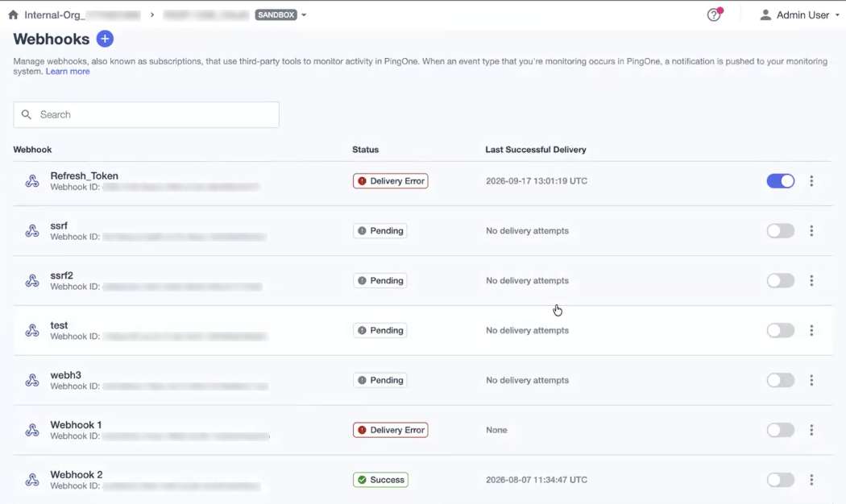Open Refresh_Token's three-dot options menu

click(811, 181)
